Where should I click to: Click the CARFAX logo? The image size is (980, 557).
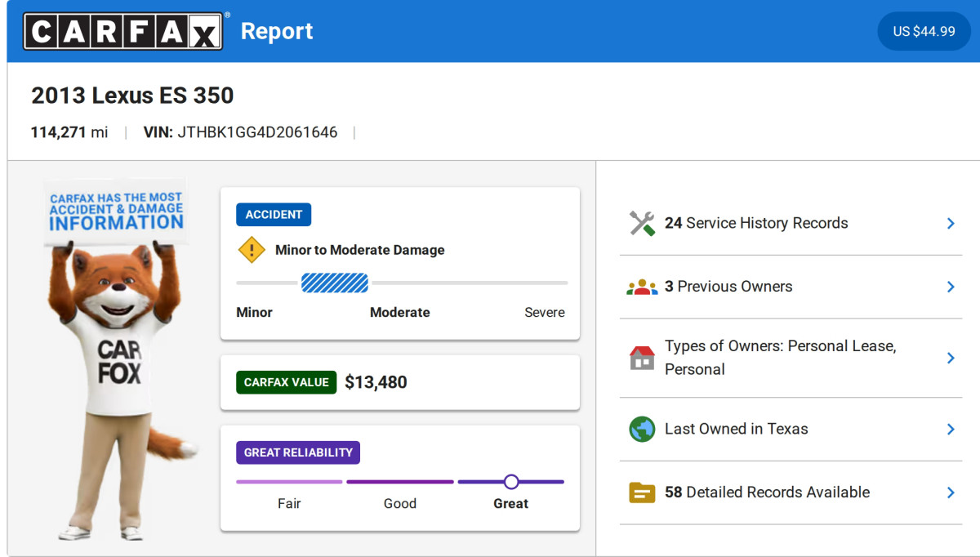123,31
